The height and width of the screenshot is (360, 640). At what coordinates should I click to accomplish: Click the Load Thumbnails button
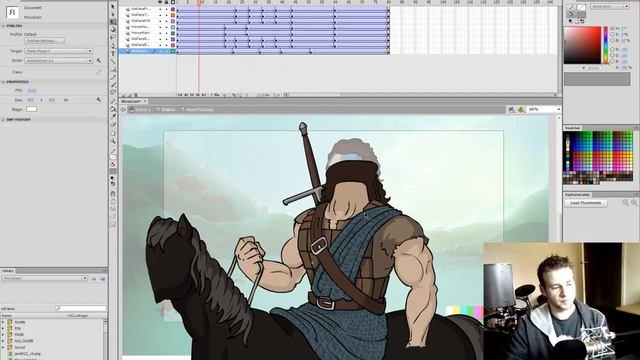click(x=586, y=203)
